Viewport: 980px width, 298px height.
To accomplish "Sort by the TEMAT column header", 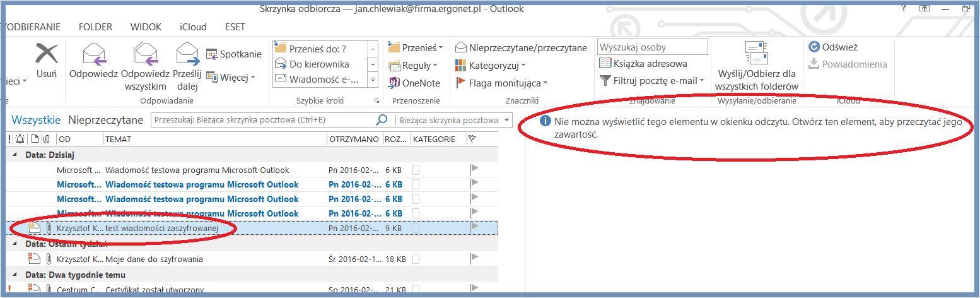I will click(x=215, y=139).
